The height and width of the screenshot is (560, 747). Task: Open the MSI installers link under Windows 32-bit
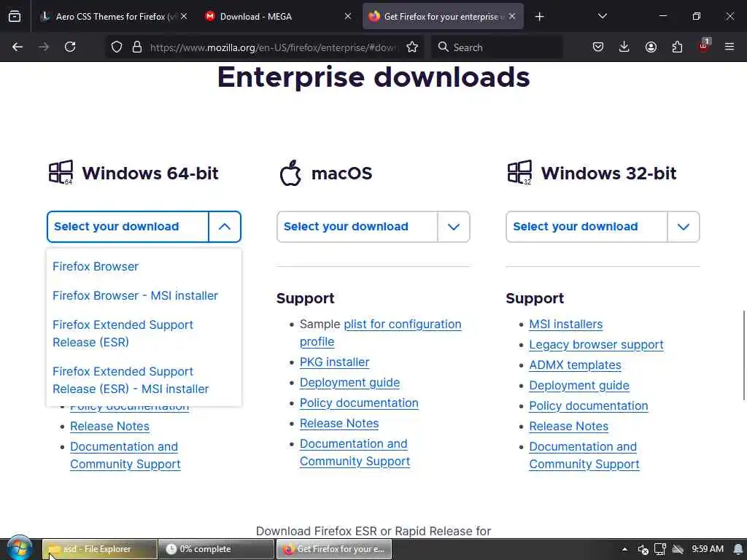tap(565, 324)
